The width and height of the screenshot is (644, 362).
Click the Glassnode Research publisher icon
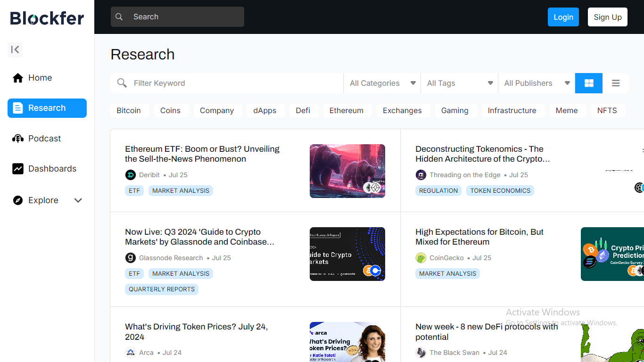131,258
